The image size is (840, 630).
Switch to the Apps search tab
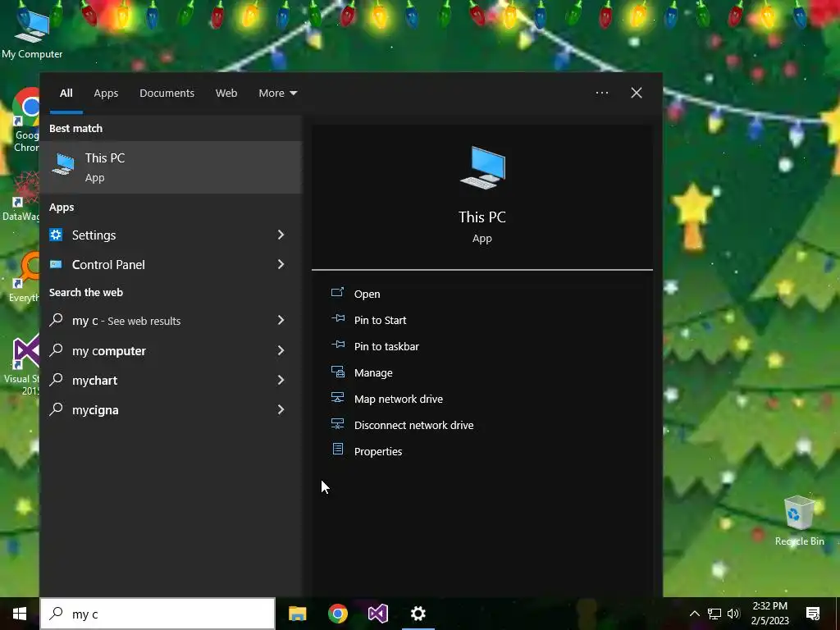pyautogui.click(x=106, y=93)
